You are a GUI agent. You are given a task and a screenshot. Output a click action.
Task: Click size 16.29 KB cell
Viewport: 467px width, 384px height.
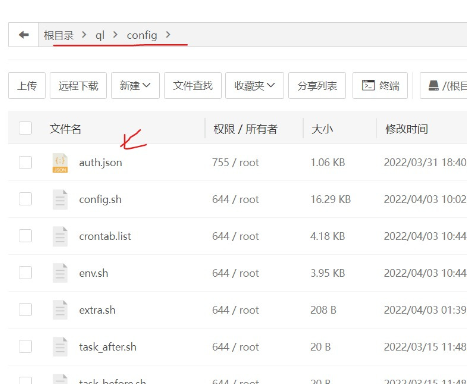[x=331, y=199]
